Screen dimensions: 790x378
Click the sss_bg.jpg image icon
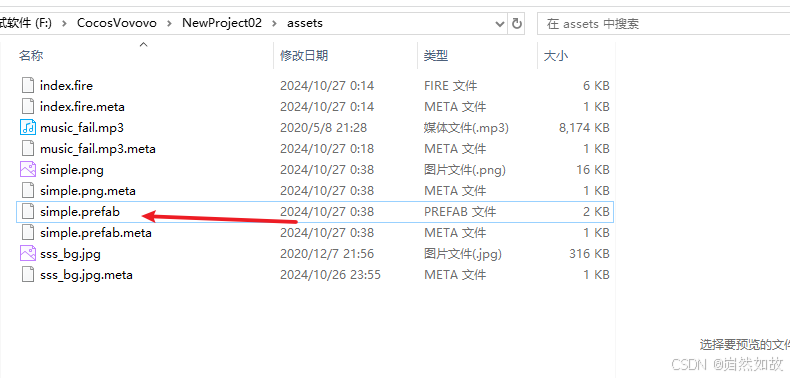(x=28, y=253)
